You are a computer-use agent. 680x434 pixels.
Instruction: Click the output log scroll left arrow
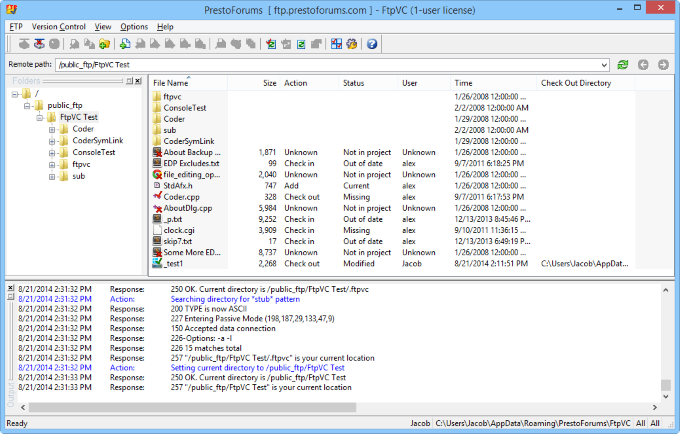click(23, 407)
